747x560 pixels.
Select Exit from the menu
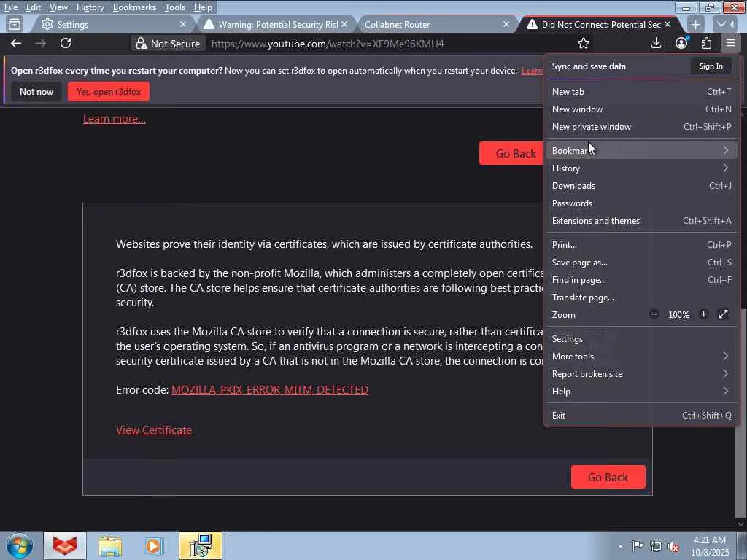(x=641, y=416)
